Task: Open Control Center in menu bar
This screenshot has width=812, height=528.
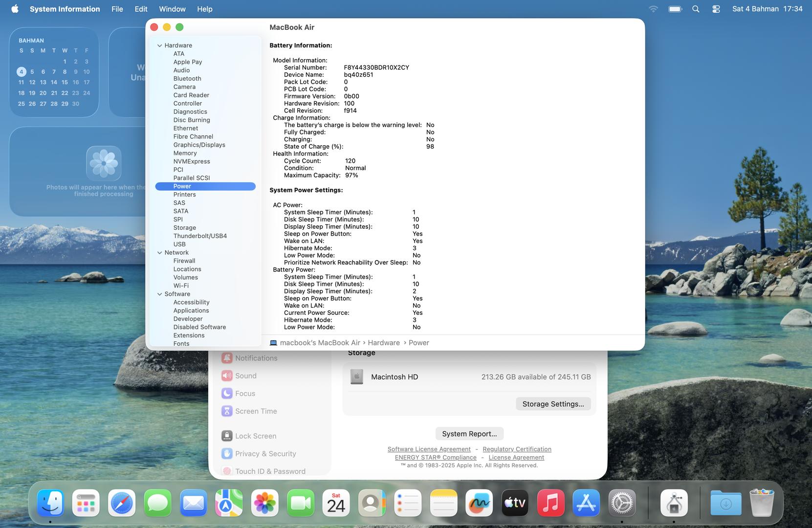Action: (716, 9)
